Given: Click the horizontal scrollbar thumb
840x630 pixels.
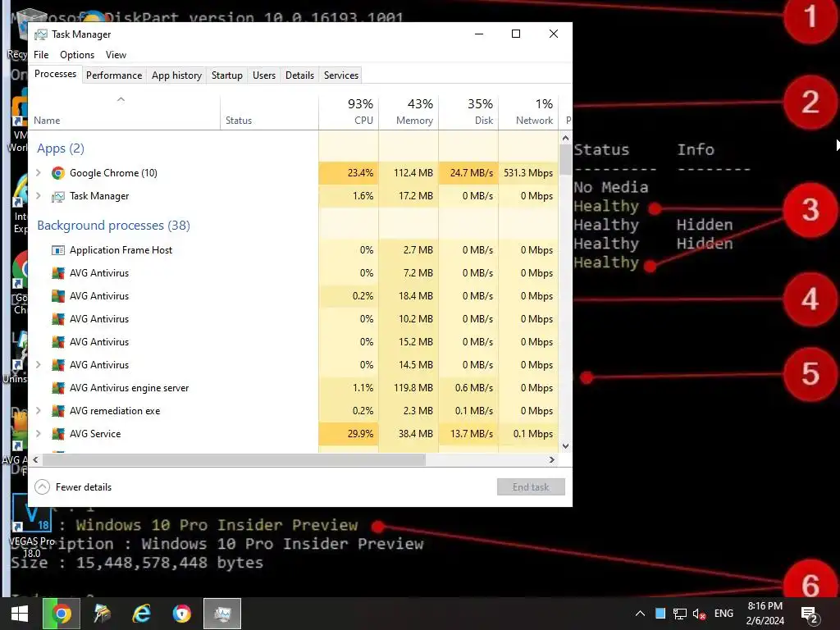Looking at the screenshot, I should 234,459.
